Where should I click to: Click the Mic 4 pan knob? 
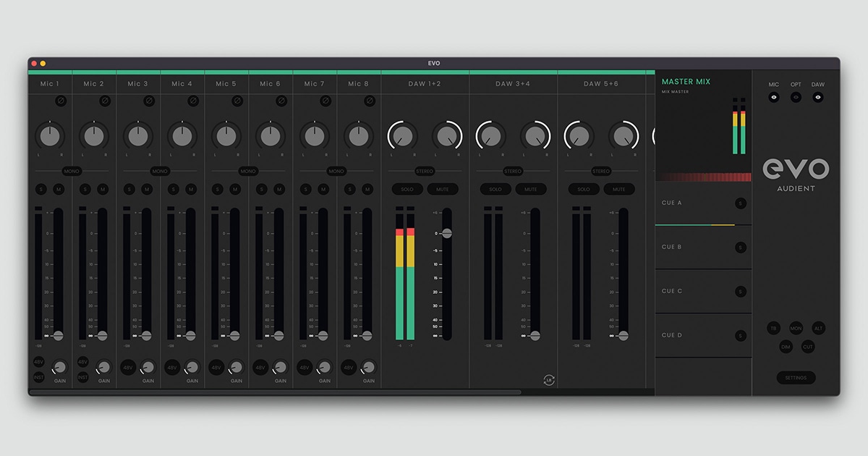(182, 135)
